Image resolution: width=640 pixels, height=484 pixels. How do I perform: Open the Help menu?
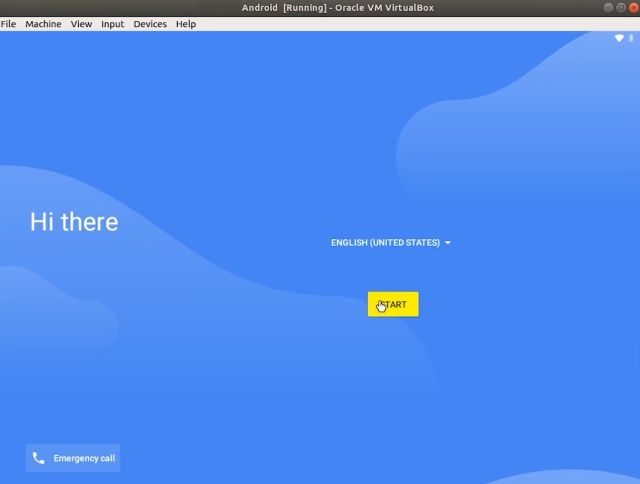point(186,24)
